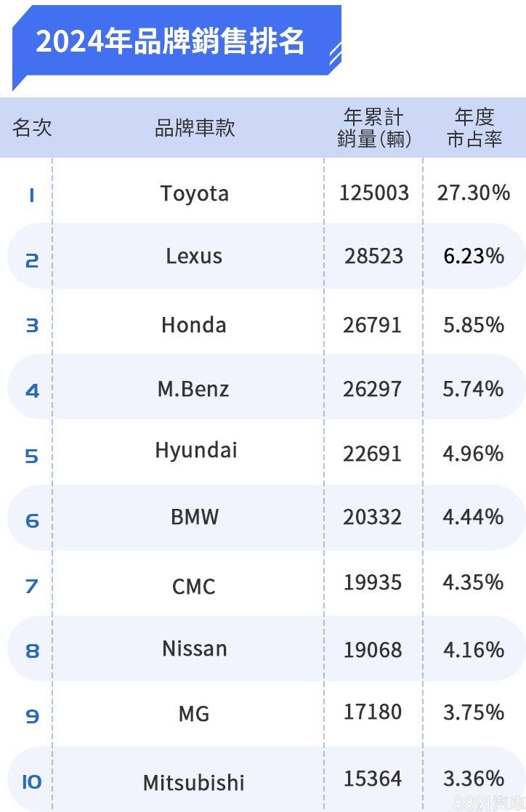
Task: Click the M.Benz brand name
Action: [x=193, y=389]
